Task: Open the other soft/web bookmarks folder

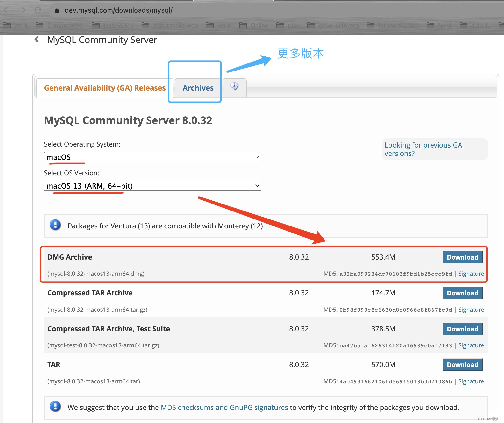Action: click(333, 25)
